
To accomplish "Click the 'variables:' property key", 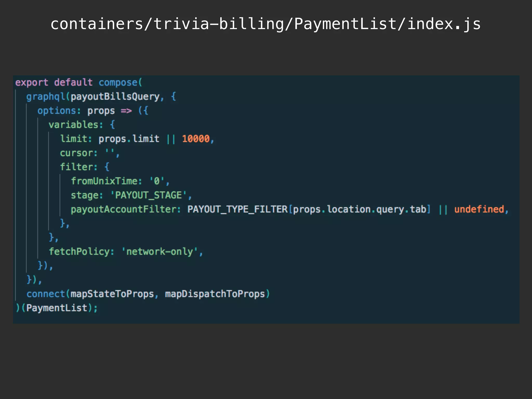I will pos(76,125).
